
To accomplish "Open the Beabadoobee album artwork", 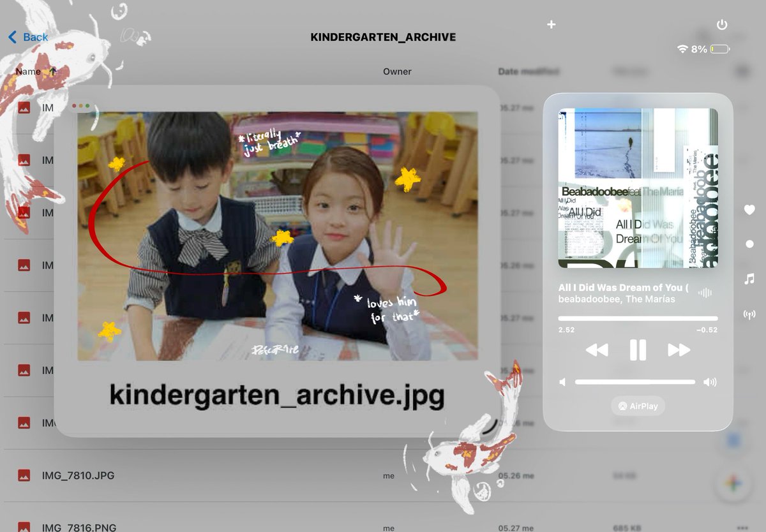I will click(x=638, y=188).
